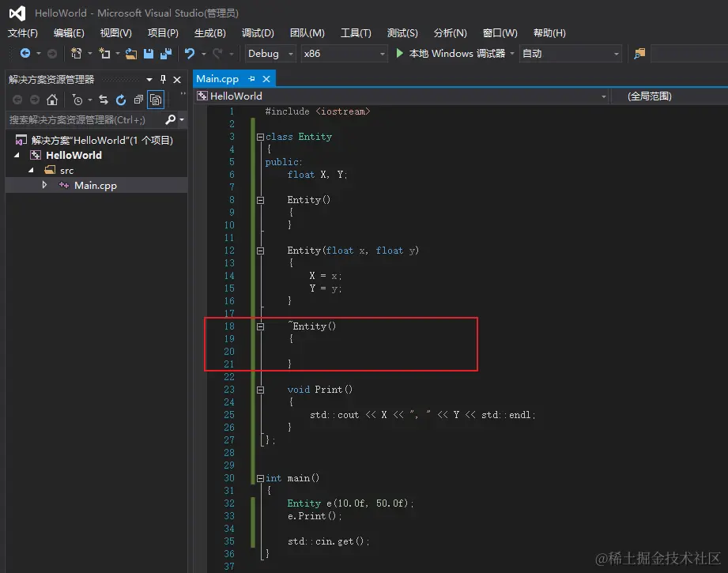Close the Solution Explorer panel
Viewport: 728px width, 573px height.
point(177,80)
